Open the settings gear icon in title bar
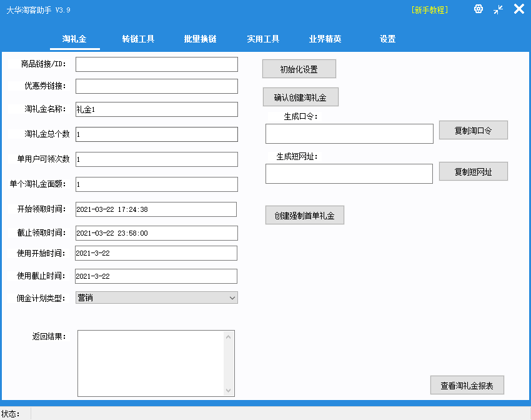The image size is (531, 420). [478, 9]
